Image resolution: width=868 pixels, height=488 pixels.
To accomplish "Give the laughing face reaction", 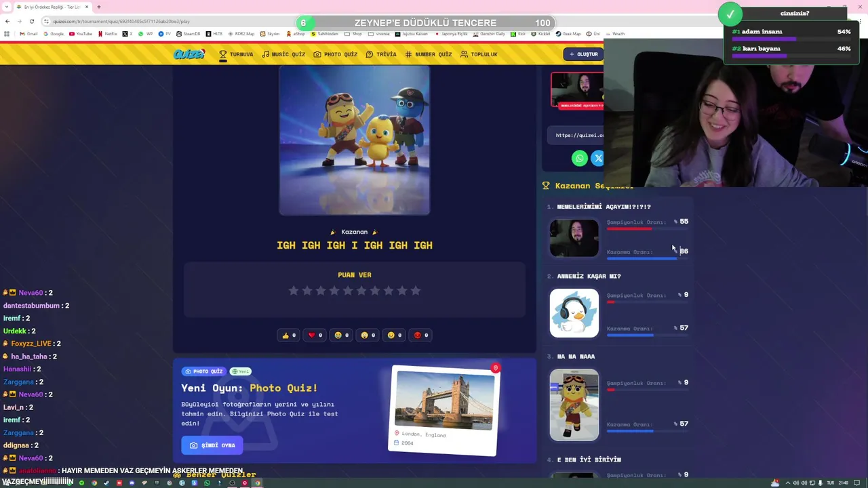I will [x=342, y=335].
